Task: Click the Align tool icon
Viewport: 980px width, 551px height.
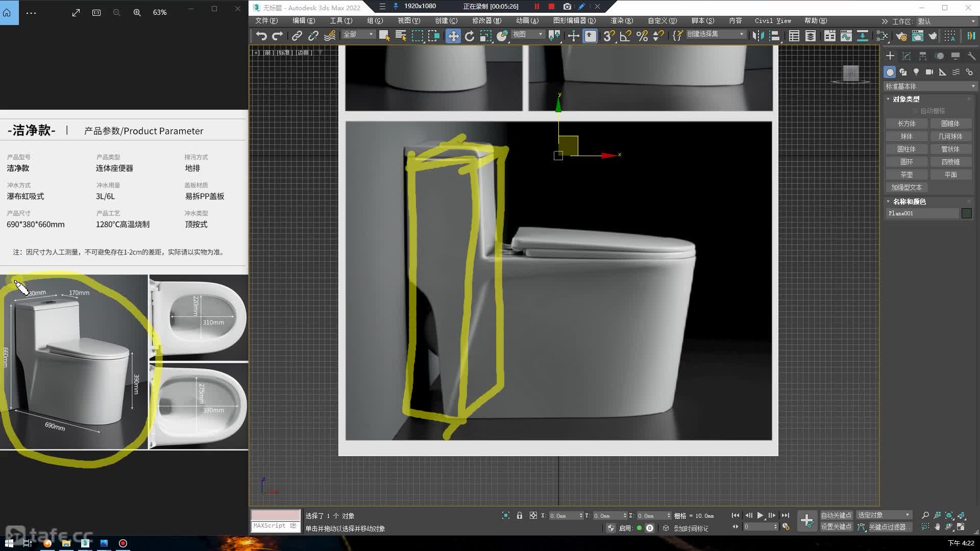Action: point(775,36)
